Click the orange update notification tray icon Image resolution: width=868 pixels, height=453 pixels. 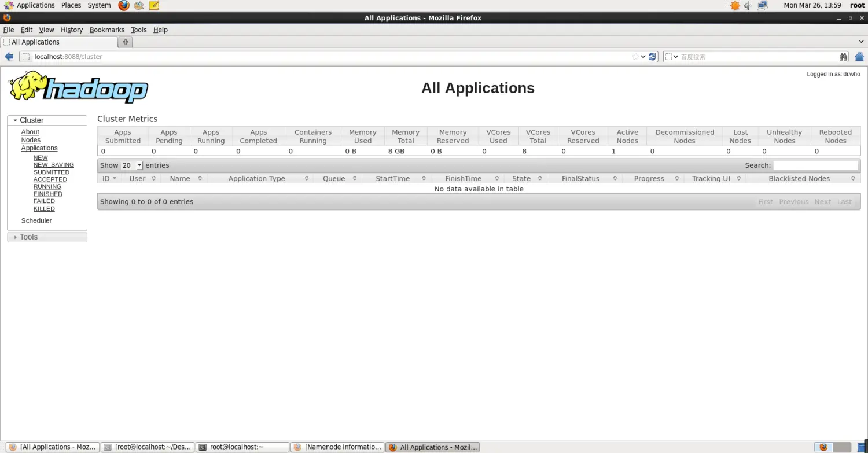[x=735, y=5]
